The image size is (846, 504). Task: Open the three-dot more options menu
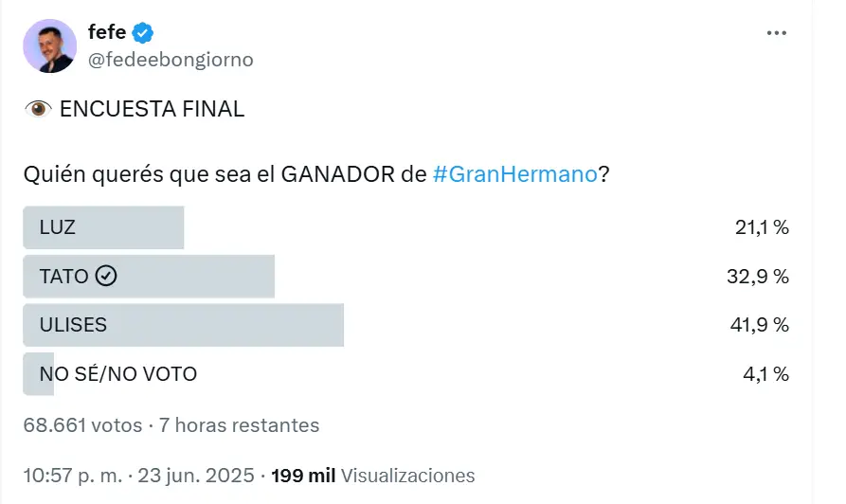(777, 33)
